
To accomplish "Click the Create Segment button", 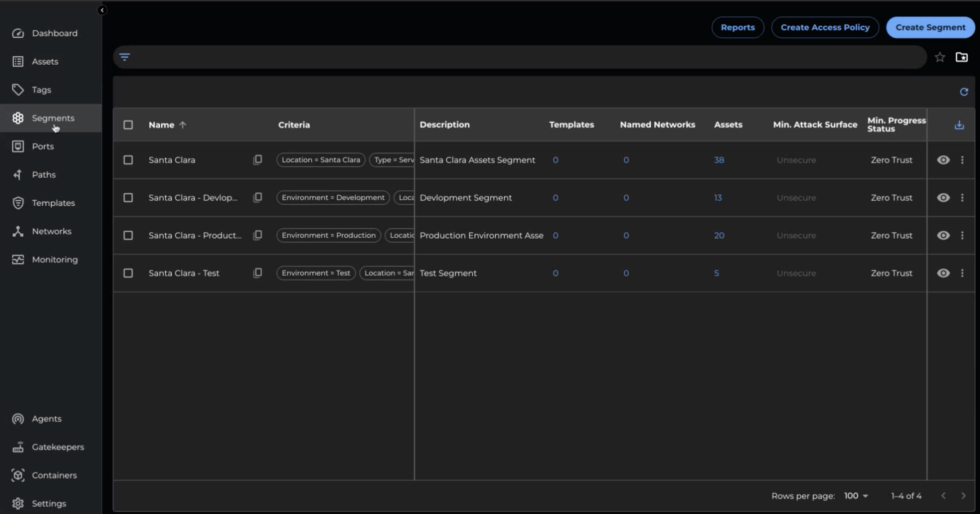I will pos(930,28).
